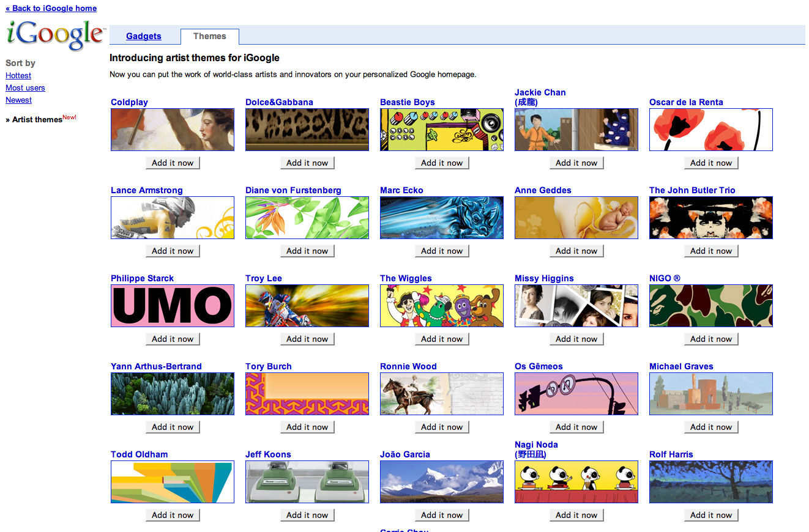
Task: Click the Coldplay theme thumbnail
Action: click(x=173, y=130)
